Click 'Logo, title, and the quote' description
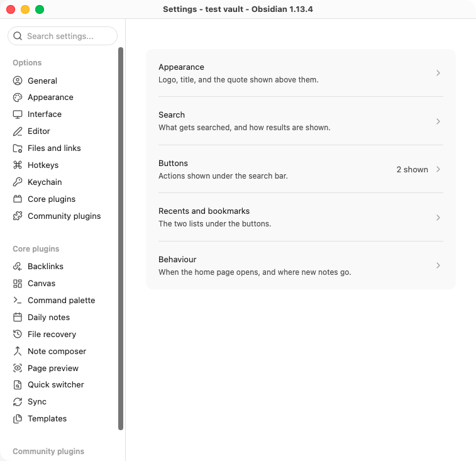Image resolution: width=476 pixels, height=461 pixels. point(238,80)
